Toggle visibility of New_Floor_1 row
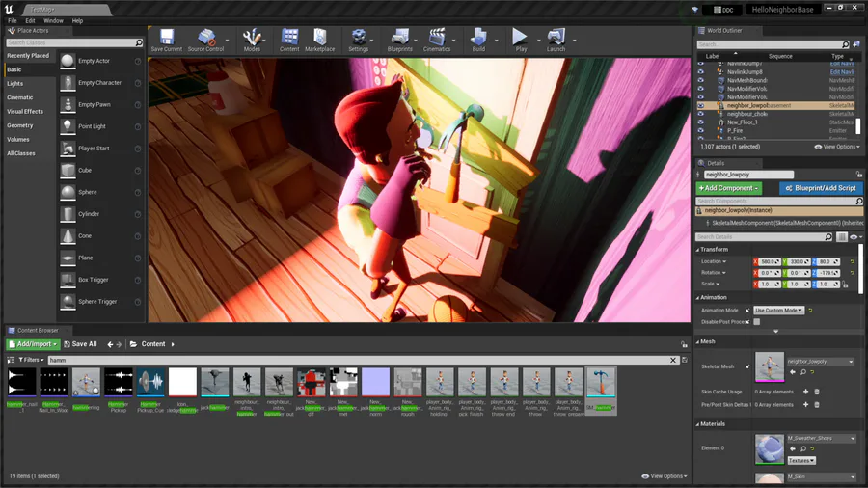The width and height of the screenshot is (868, 488). (x=700, y=122)
